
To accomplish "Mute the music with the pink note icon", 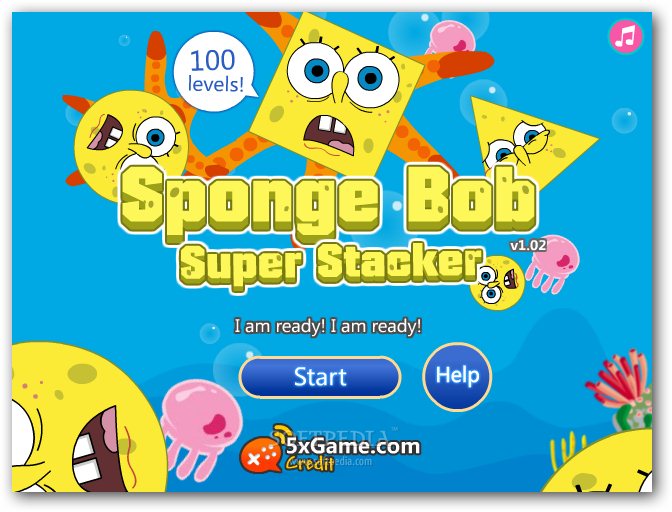I will 626,36.
